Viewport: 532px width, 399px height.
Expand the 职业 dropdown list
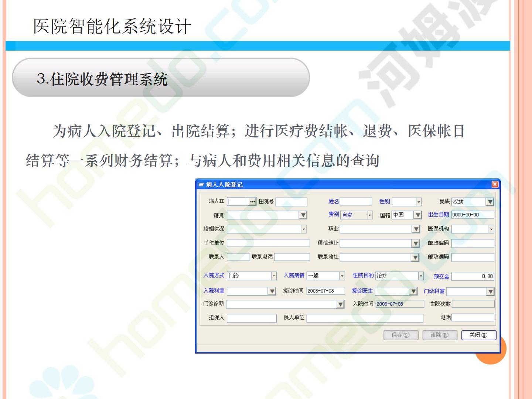pyautogui.click(x=416, y=229)
